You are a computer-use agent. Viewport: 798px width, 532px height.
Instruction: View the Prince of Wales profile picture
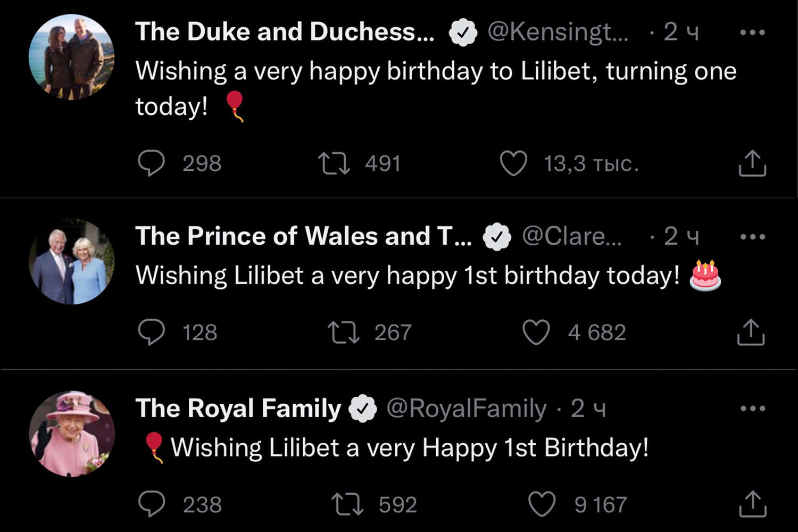point(72,262)
